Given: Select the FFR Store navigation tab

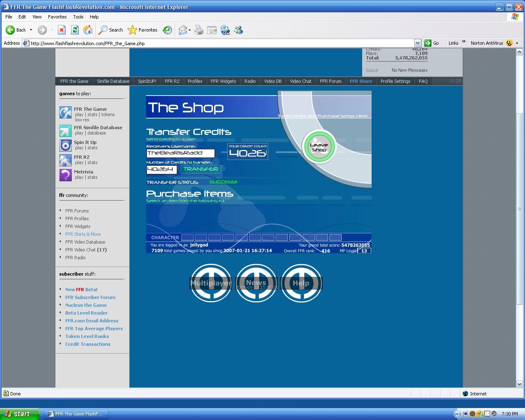Looking at the screenshot, I should 361,81.
